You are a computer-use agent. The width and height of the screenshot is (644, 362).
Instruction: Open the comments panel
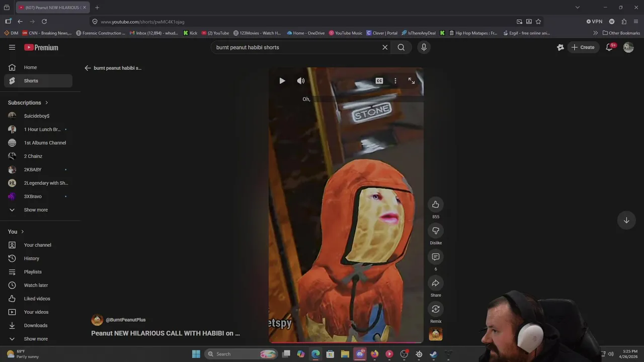click(436, 257)
